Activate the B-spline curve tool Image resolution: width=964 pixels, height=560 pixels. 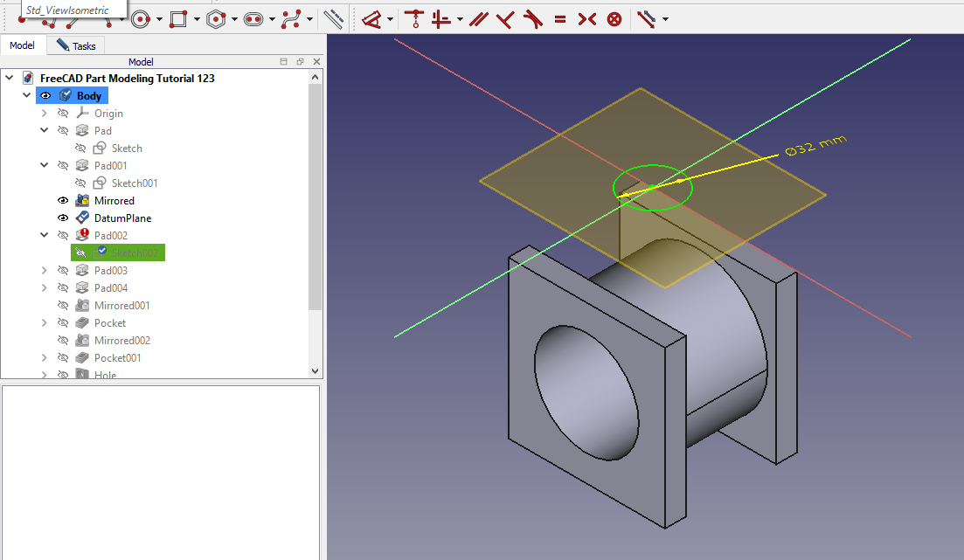click(x=292, y=18)
